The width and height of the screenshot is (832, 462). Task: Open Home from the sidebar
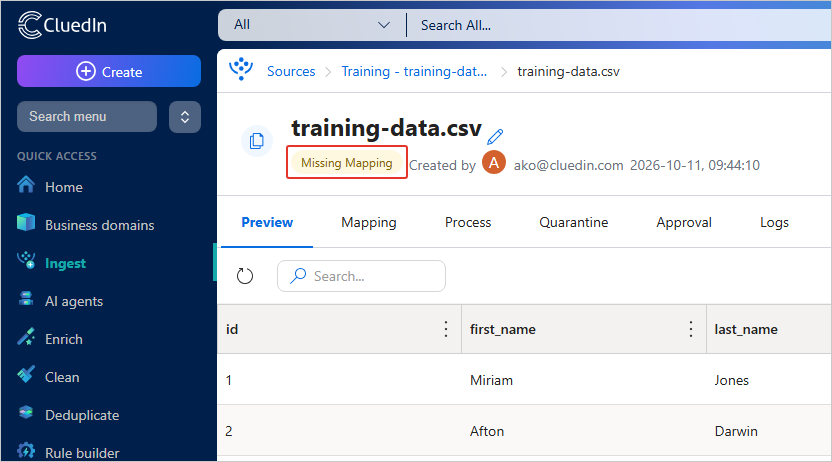click(x=64, y=187)
